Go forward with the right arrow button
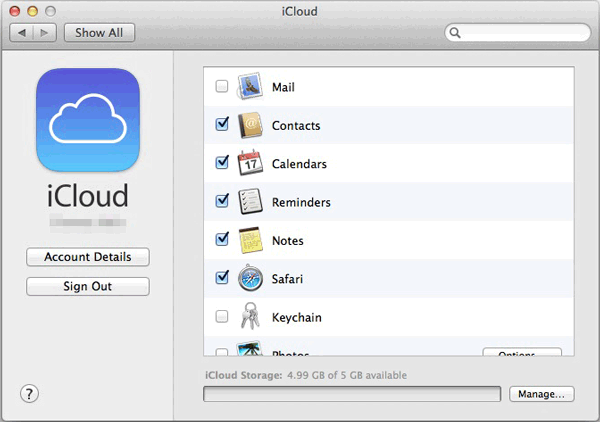This screenshot has width=600, height=422. [45, 33]
